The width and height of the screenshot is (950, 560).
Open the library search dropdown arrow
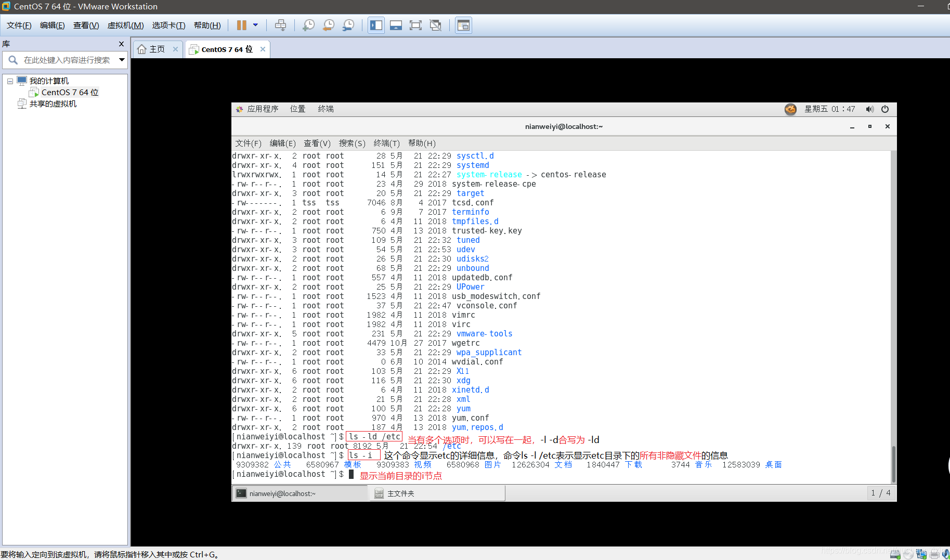[122, 60]
